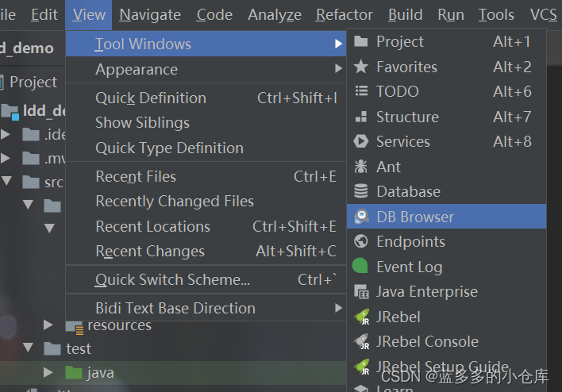
Task: Click the Database cylinder icon
Action: 361,191
